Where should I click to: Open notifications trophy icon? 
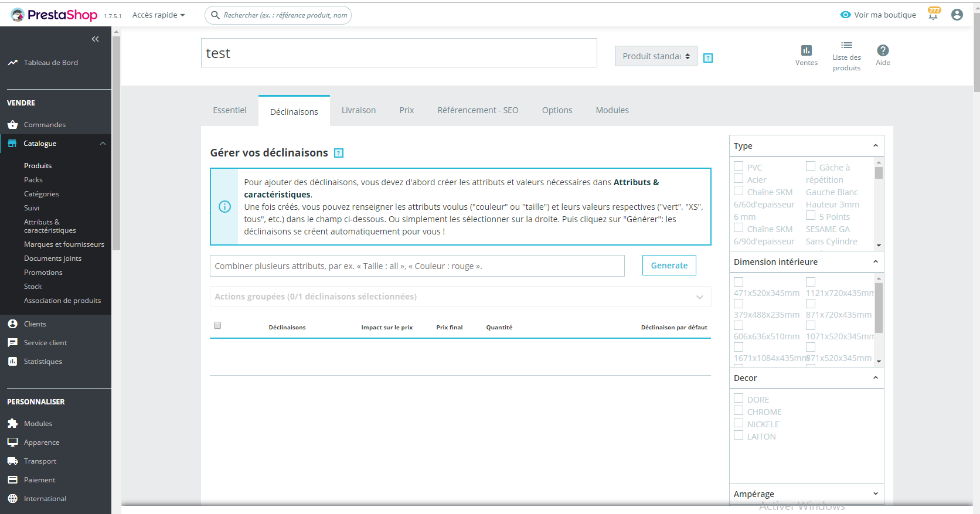(934, 14)
